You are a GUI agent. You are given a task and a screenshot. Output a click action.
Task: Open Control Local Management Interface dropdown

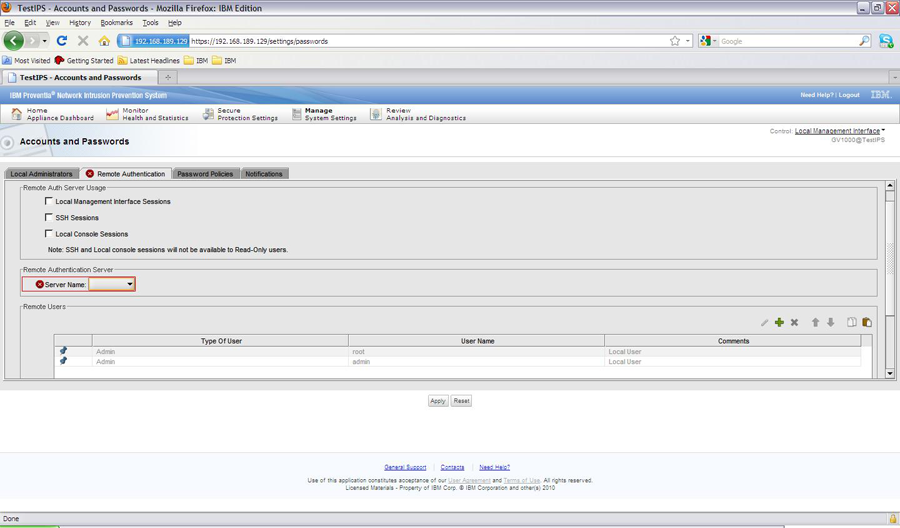click(x=840, y=131)
